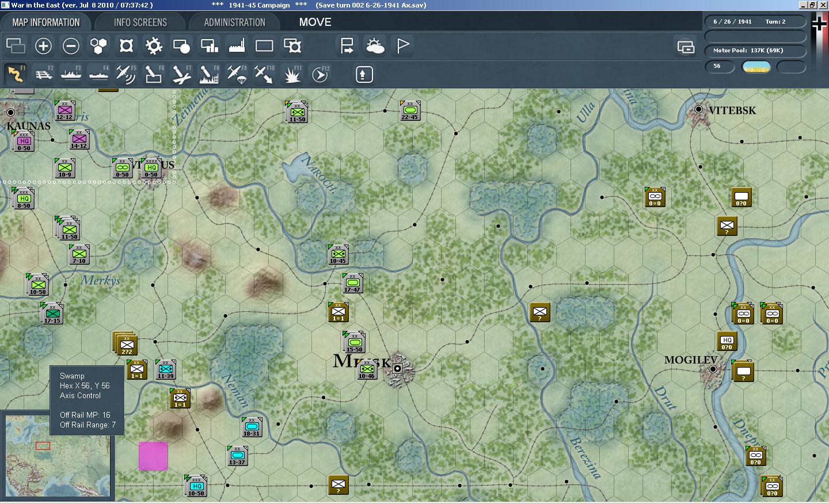This screenshot has height=504, width=829.
Task: Select the Move mode F1 button
Action: click(16, 74)
